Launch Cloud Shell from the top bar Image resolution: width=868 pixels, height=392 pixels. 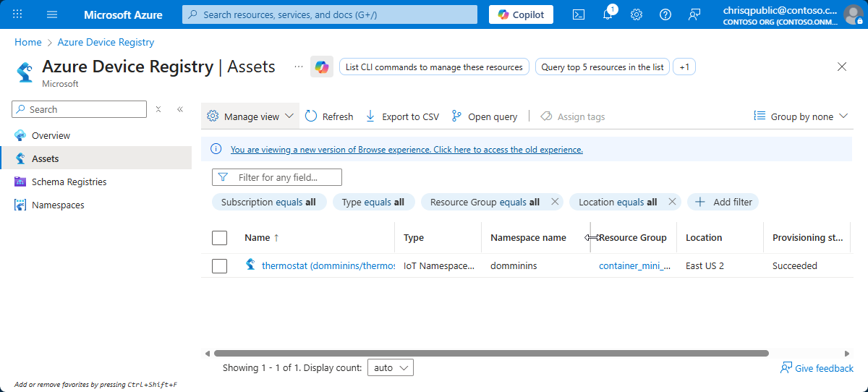point(579,14)
